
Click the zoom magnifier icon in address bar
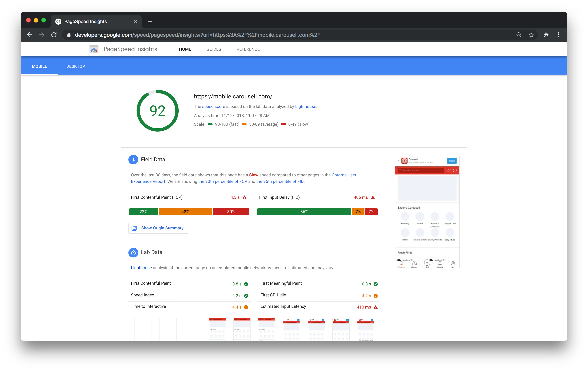(519, 35)
